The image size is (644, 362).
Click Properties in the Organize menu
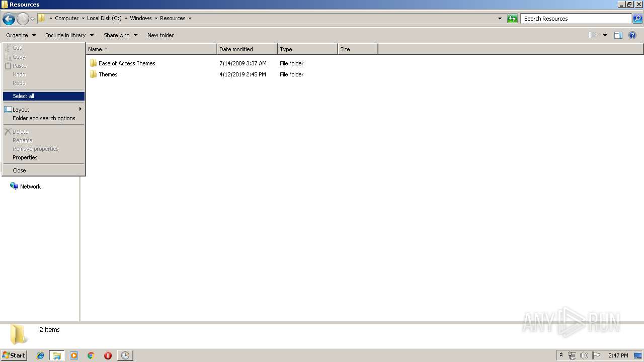(x=44, y=157)
